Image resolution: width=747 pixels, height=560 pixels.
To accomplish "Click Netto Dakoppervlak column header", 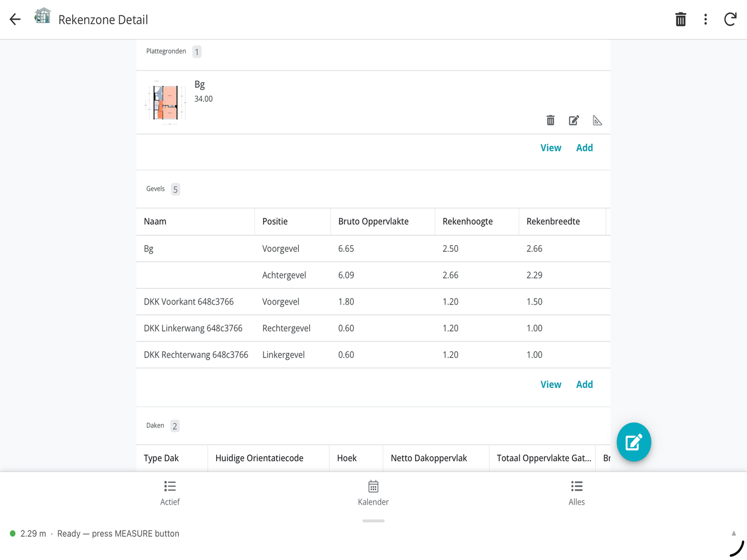I will (436, 458).
